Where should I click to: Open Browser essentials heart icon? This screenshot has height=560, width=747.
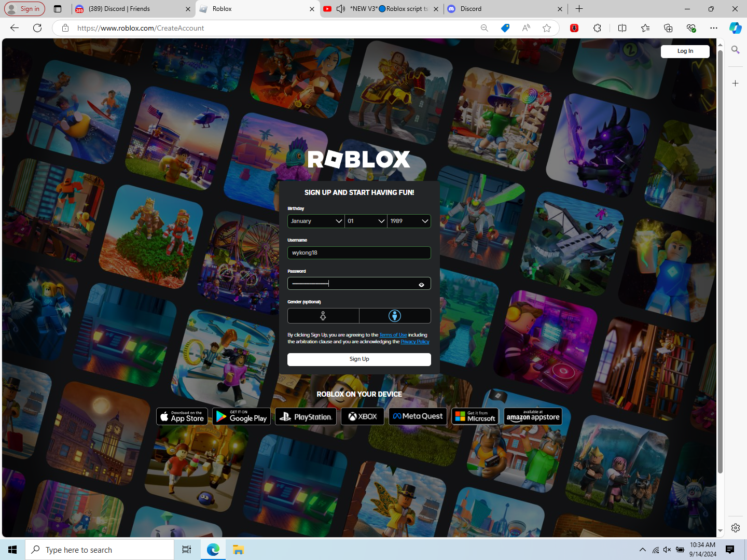[691, 28]
